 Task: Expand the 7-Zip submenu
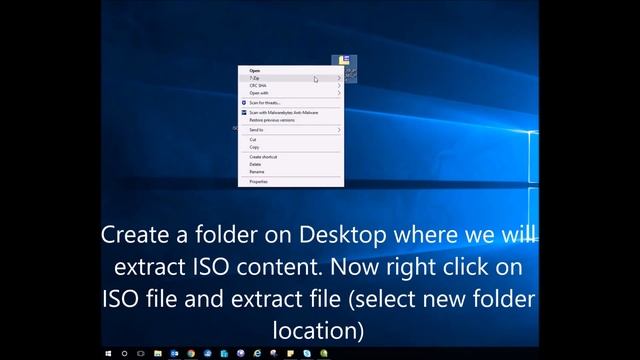tap(291, 78)
